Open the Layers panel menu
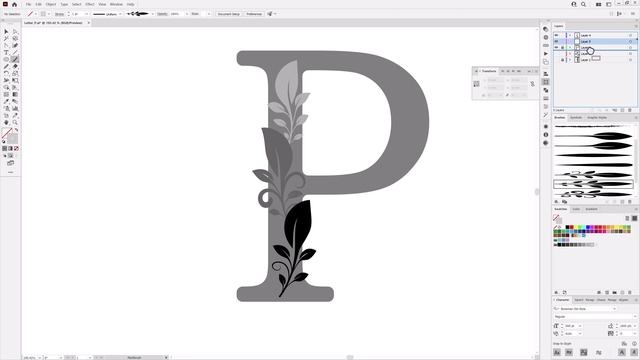 pos(636,26)
